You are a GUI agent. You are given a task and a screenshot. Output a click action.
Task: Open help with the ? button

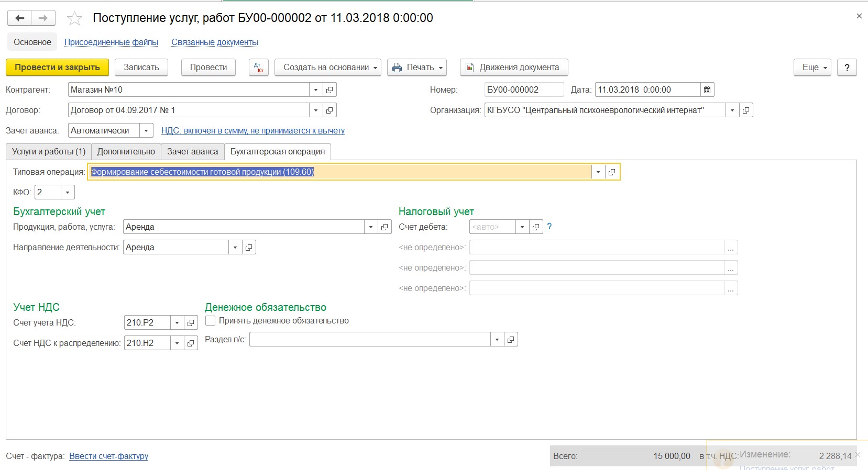847,68
